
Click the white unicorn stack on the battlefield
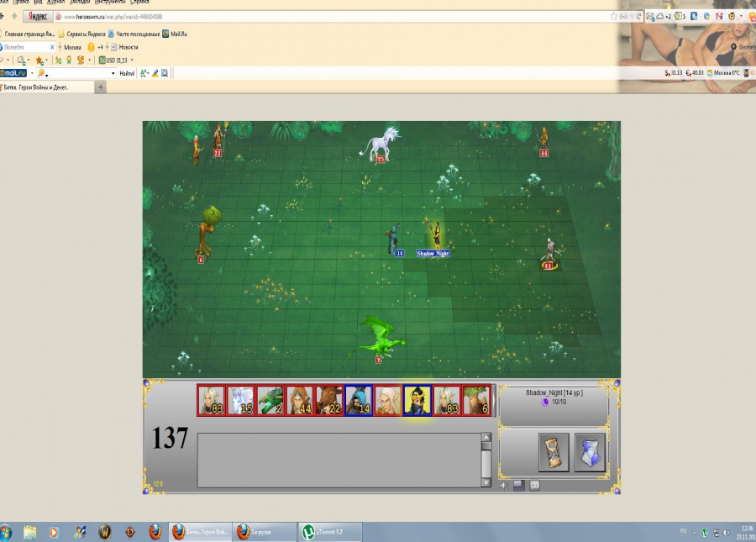(380, 143)
